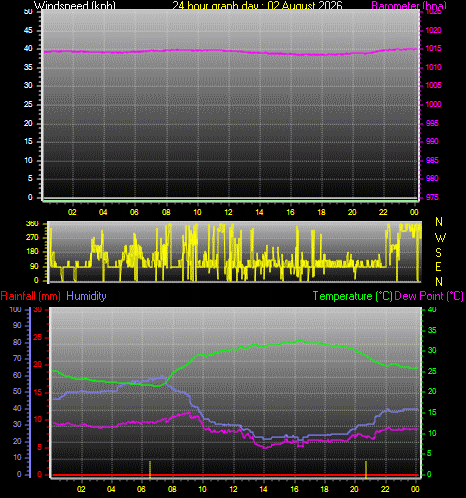Click humidity axis value 100

(x=15, y=309)
